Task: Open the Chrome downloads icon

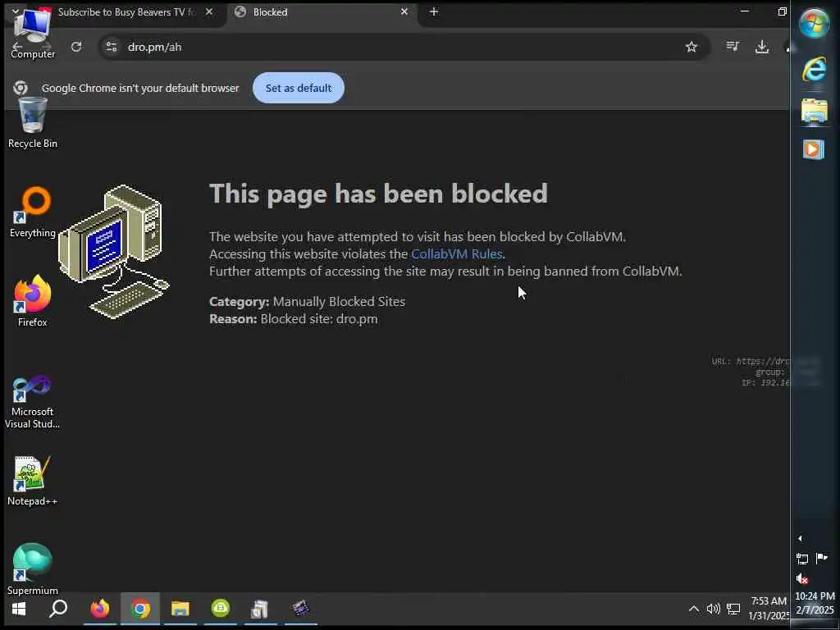Action: coord(762,47)
